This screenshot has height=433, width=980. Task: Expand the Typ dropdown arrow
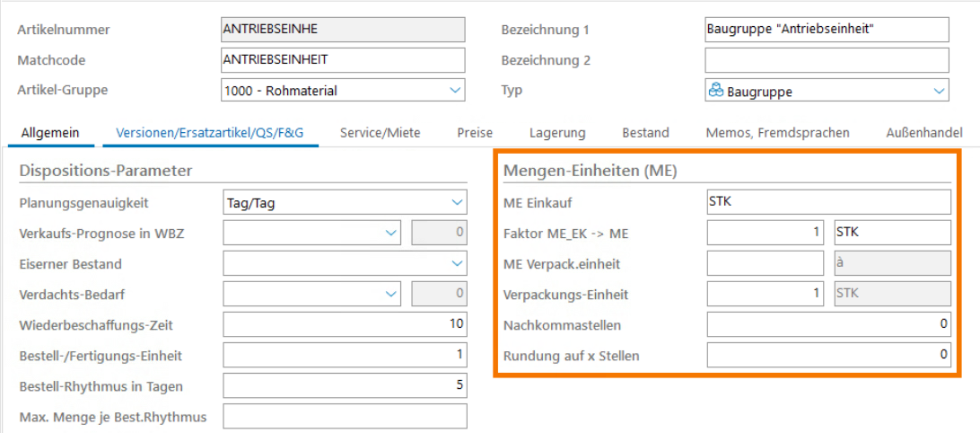tap(938, 91)
